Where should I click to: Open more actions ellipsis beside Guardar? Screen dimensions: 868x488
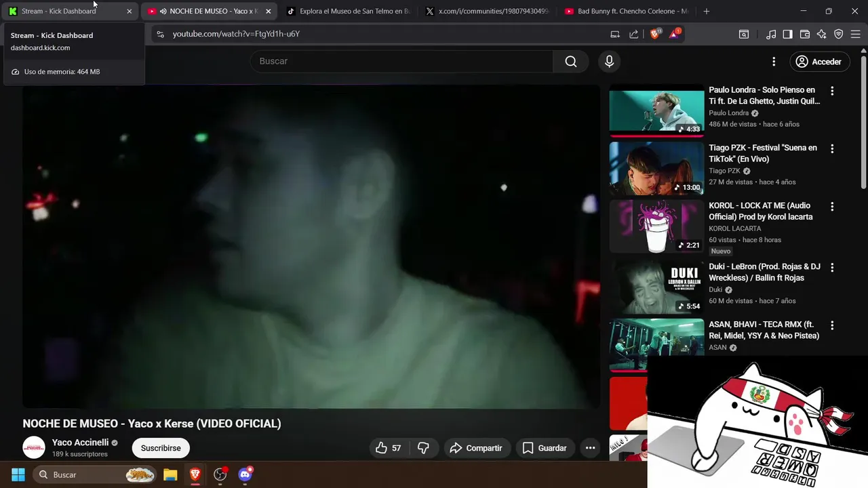click(x=590, y=448)
